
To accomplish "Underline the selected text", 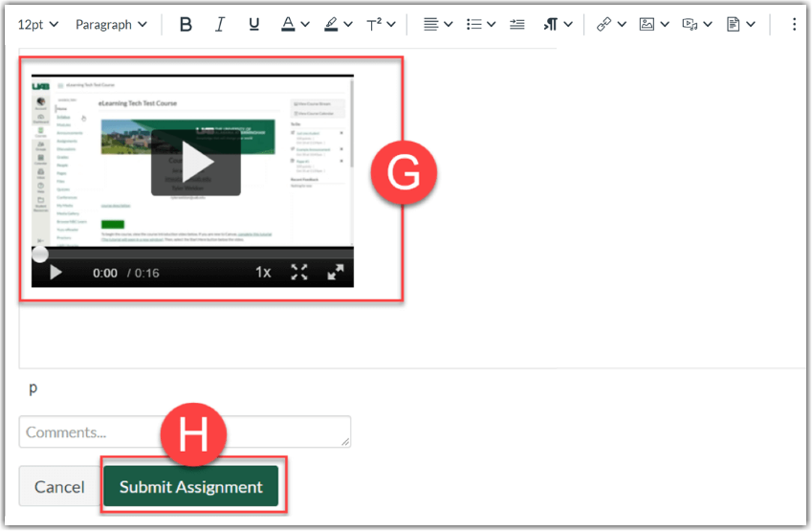I will coord(252,25).
